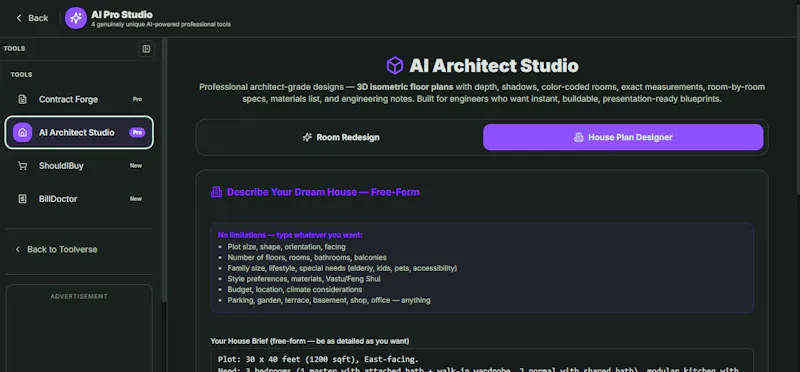Click the sidebar's vertical scrollbar
Image resolution: width=800 pixels, height=372 pixels.
164,168
